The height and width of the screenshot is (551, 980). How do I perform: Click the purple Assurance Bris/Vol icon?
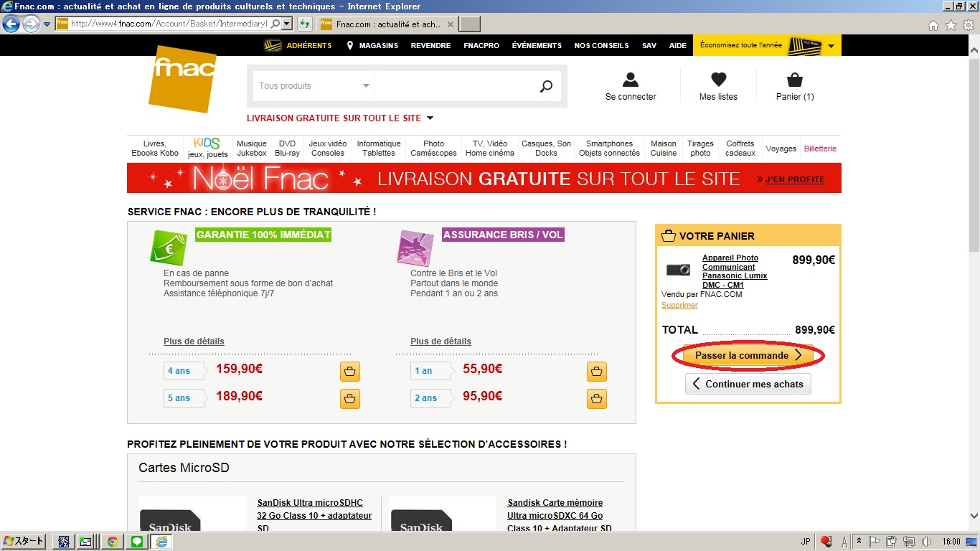415,248
